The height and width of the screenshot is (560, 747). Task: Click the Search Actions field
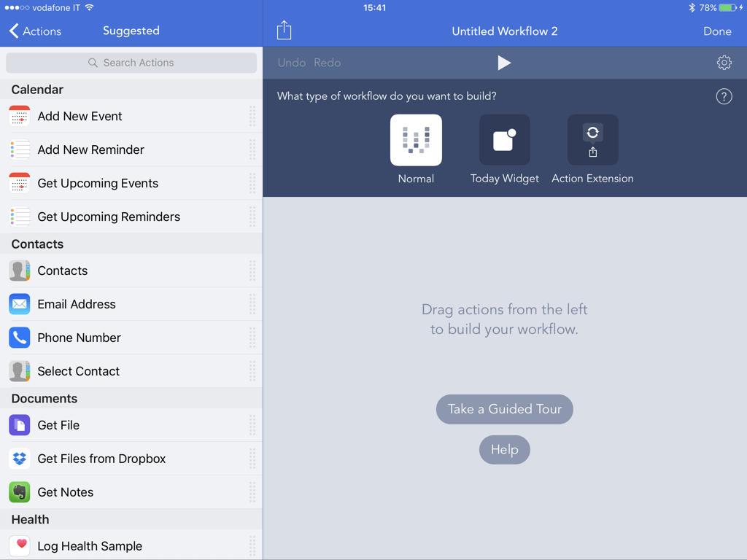131,63
